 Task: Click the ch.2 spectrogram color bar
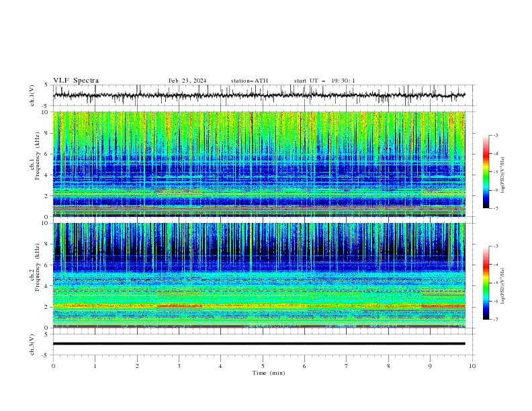[486, 283]
